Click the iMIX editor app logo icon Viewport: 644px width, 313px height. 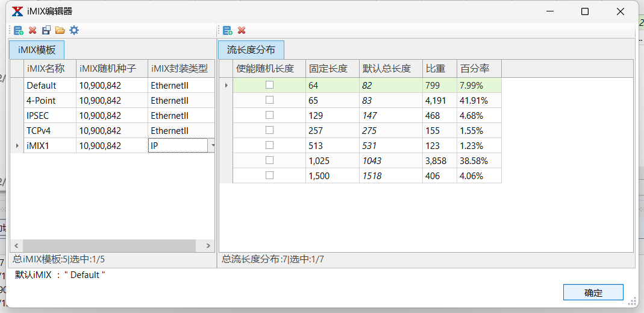click(17, 11)
